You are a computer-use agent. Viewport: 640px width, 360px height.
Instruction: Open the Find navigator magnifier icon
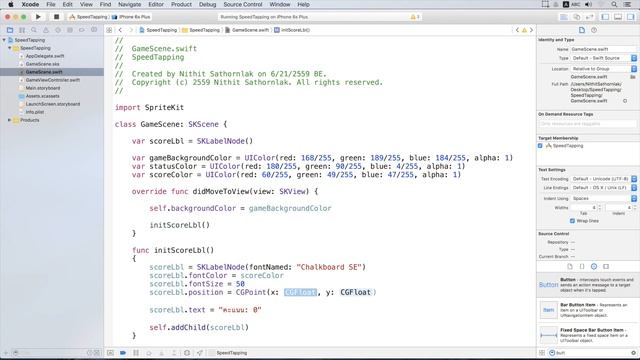click(34, 30)
